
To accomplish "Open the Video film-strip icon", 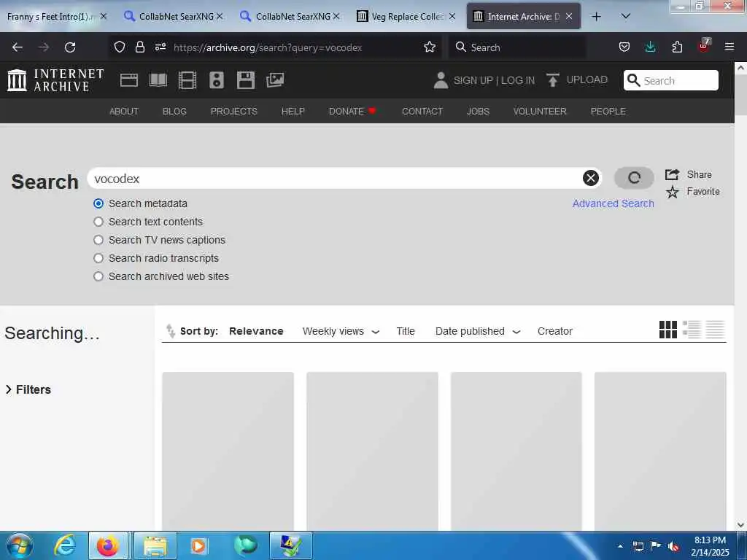I will coord(187,80).
